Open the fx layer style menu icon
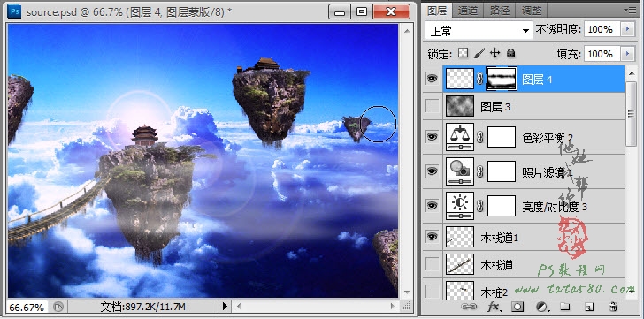 (494, 307)
